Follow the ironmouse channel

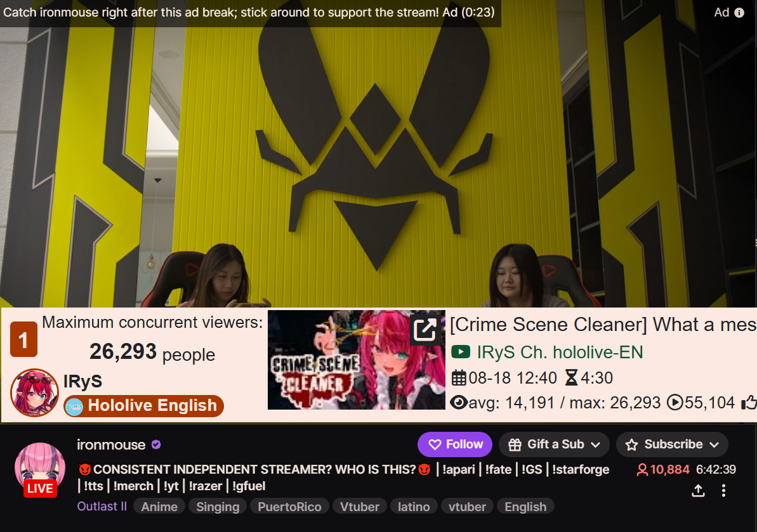pos(455,444)
